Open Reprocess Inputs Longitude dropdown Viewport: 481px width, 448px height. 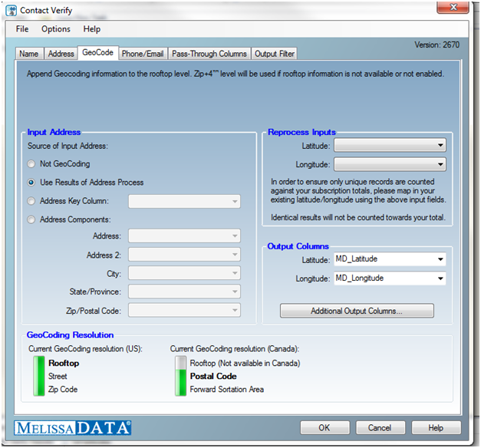coord(390,164)
